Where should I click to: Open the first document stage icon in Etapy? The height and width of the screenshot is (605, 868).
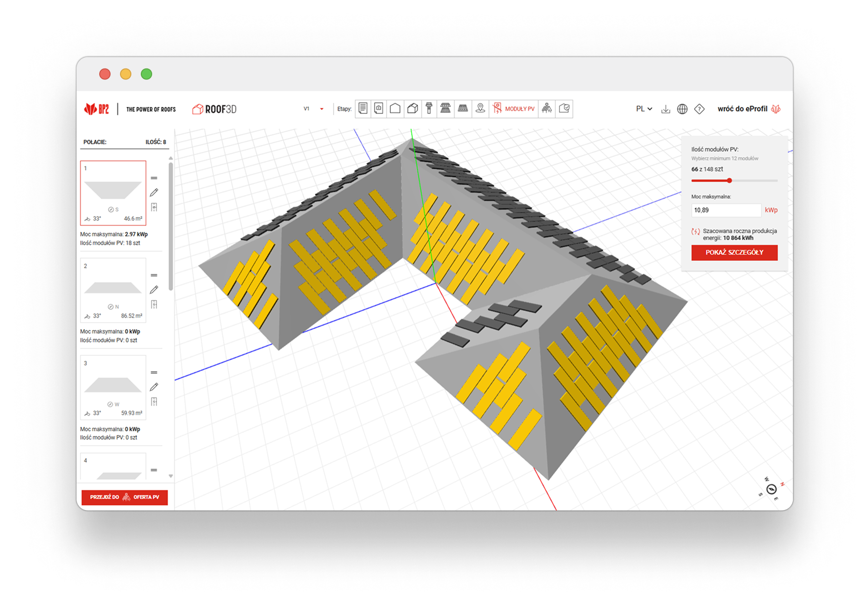(362, 109)
